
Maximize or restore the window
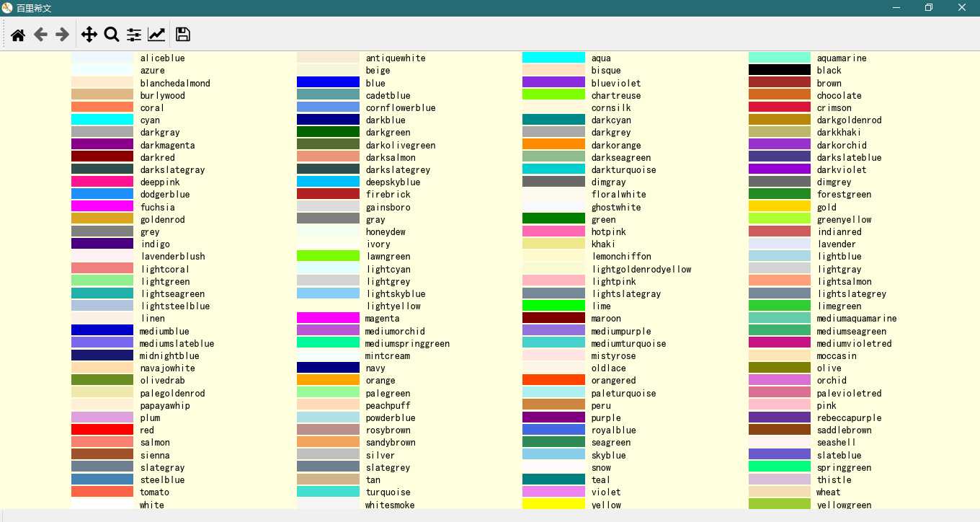[x=930, y=8]
